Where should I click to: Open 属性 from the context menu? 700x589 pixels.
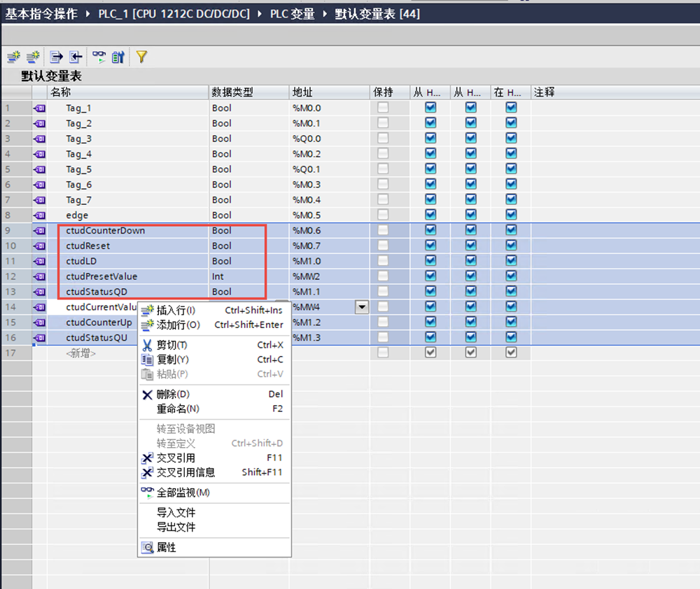click(x=166, y=548)
